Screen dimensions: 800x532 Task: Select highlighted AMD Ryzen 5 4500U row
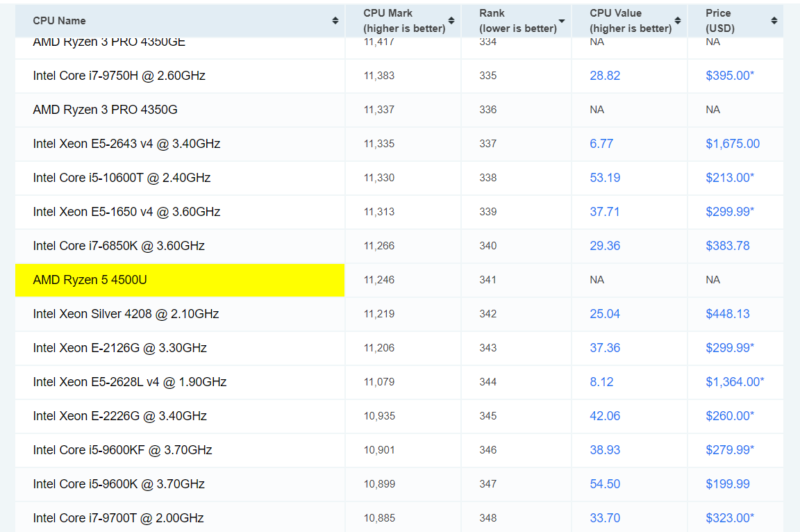180,280
